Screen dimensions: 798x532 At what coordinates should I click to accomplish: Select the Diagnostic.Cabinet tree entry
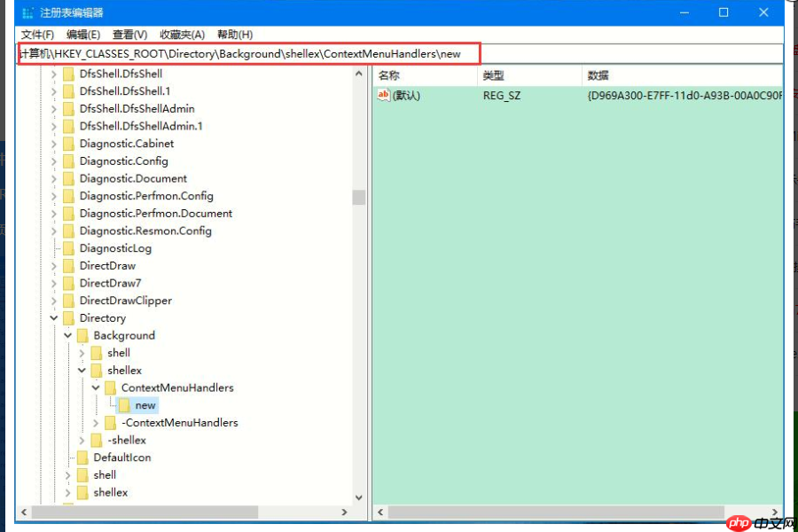coord(127,144)
